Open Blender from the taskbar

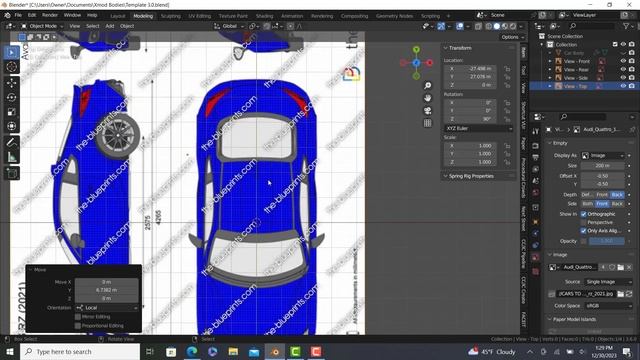[x=275, y=351]
